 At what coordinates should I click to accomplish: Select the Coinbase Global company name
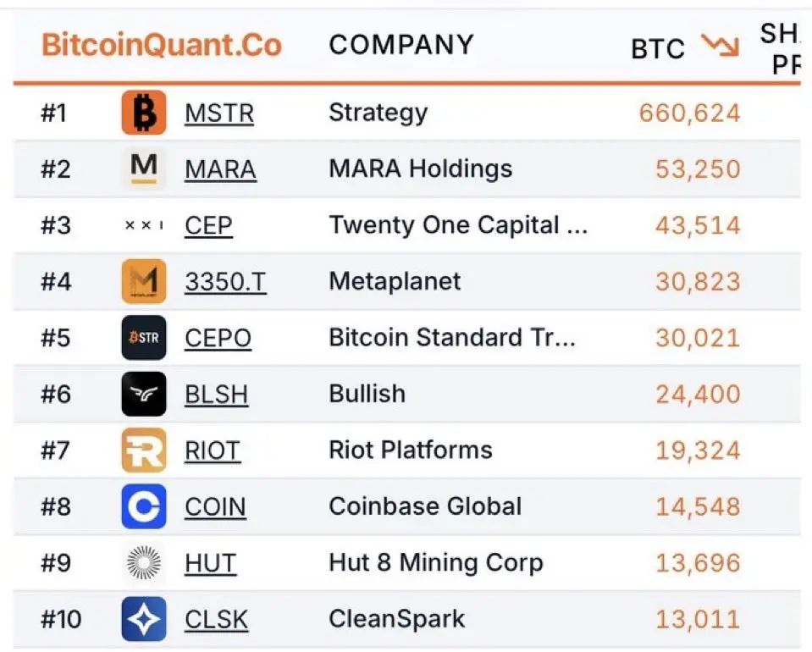425,506
